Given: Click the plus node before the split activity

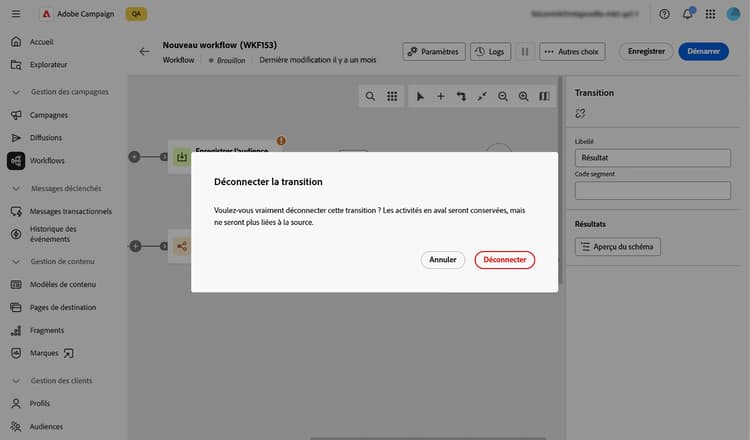Looking at the screenshot, I should tap(135, 246).
